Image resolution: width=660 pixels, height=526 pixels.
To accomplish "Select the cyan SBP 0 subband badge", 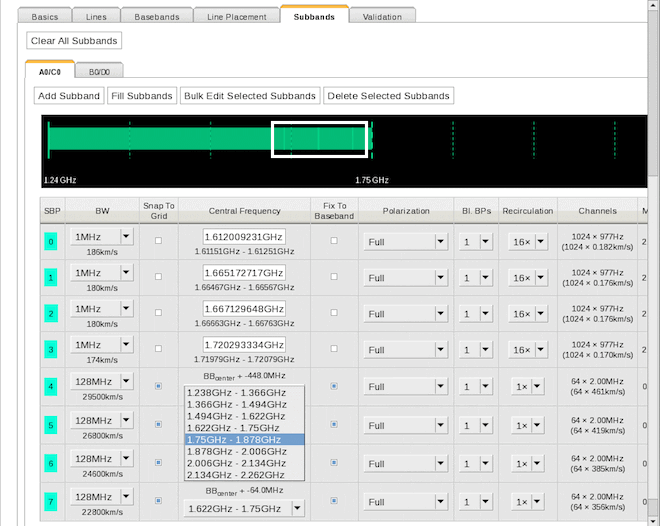I will coord(49,241).
